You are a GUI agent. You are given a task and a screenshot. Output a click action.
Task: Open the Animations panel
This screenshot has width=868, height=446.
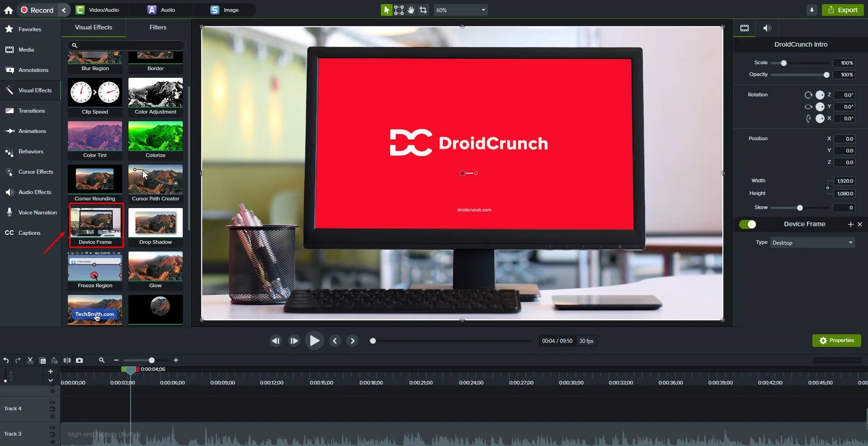[30, 131]
